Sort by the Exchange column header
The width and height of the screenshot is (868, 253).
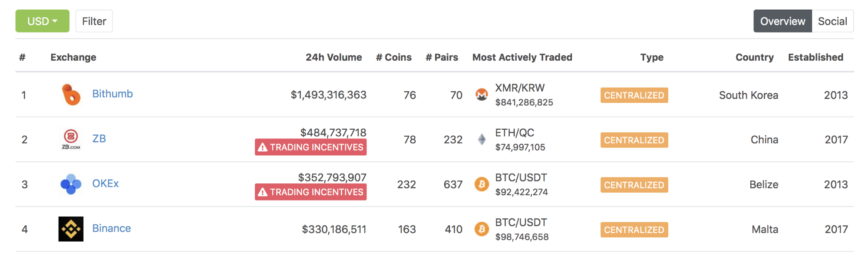(x=73, y=57)
